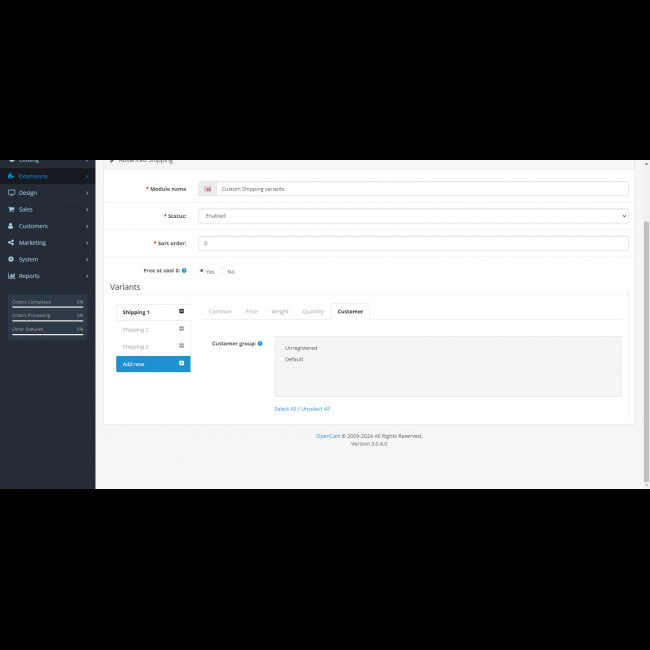
Task: Click the language flag icon beside Module name
Action: tap(207, 188)
